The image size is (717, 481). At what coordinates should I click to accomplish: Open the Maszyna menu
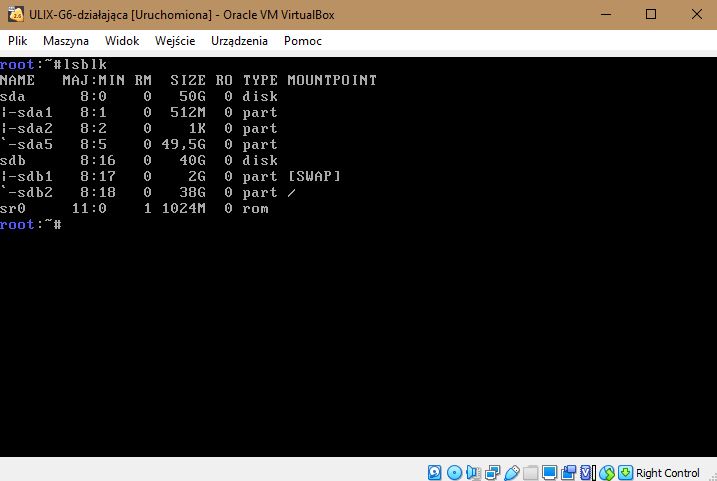pos(65,41)
